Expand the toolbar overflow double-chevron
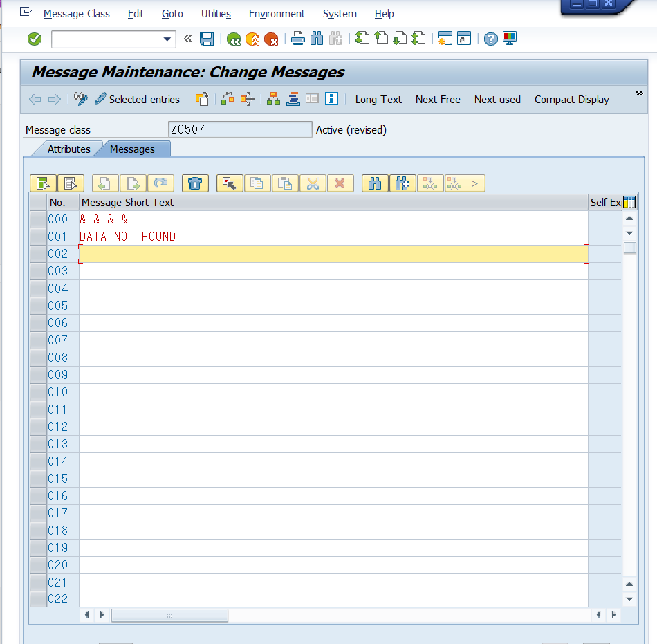657x644 pixels. tap(639, 93)
